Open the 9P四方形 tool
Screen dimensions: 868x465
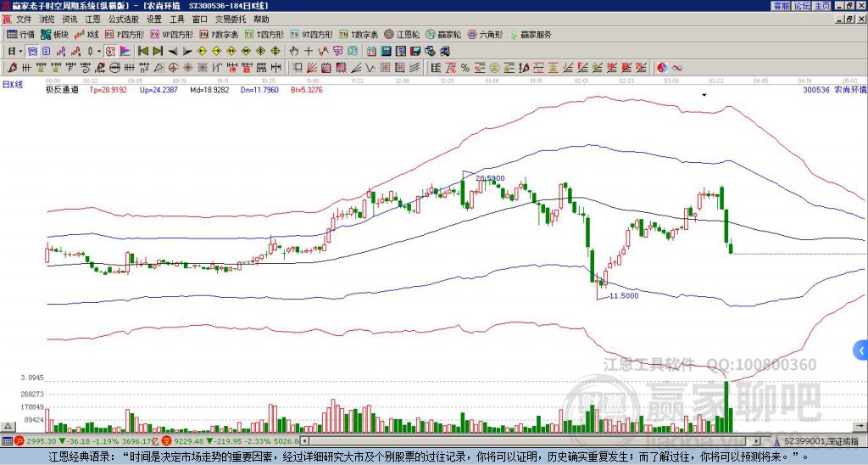[x=171, y=34]
